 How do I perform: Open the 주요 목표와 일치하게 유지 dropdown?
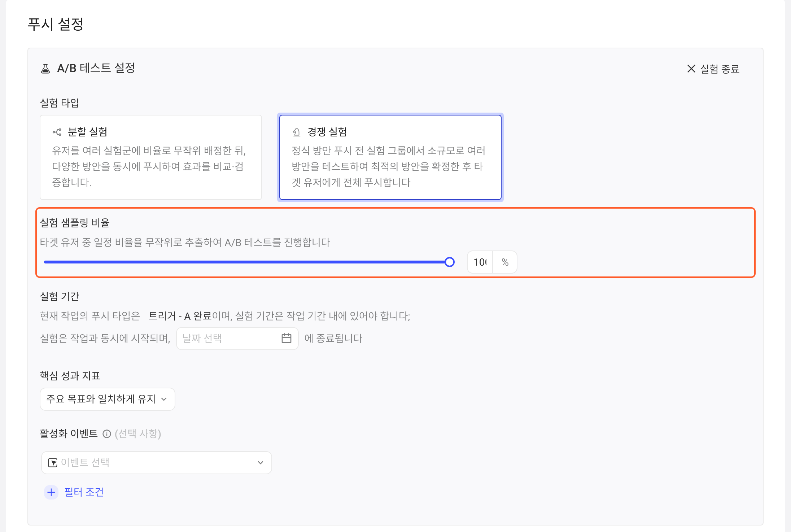[108, 399]
